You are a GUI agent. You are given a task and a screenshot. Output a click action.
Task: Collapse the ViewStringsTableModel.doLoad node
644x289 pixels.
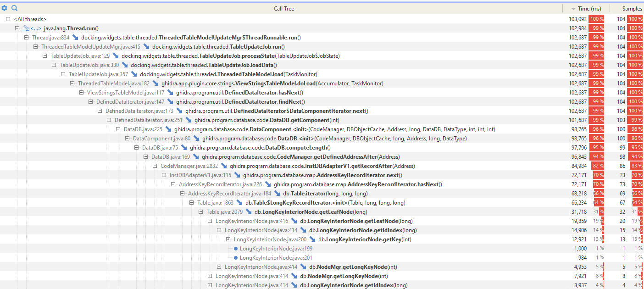72,83
